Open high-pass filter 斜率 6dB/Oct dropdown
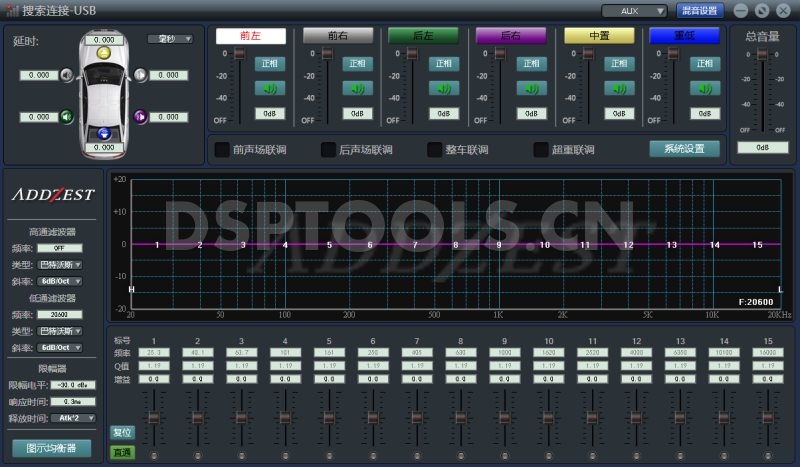 coord(60,281)
